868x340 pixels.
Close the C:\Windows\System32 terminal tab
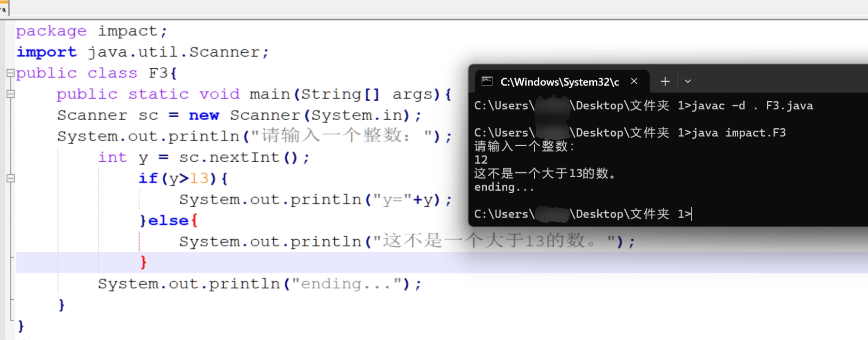634,81
